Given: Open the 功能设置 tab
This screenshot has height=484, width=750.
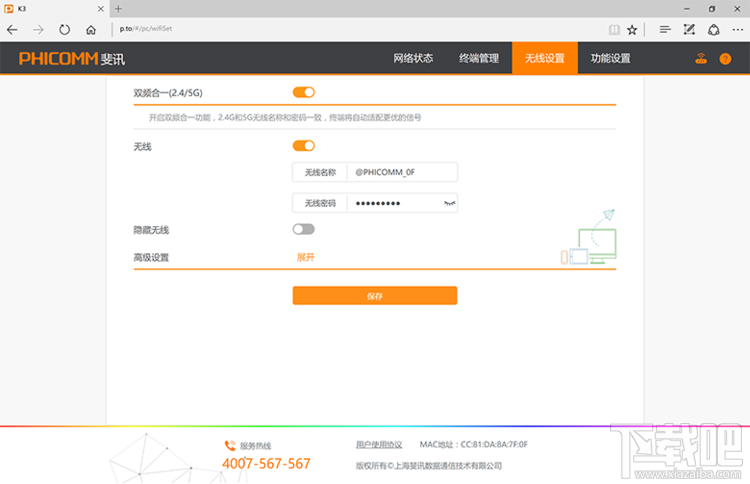Looking at the screenshot, I should (610, 58).
